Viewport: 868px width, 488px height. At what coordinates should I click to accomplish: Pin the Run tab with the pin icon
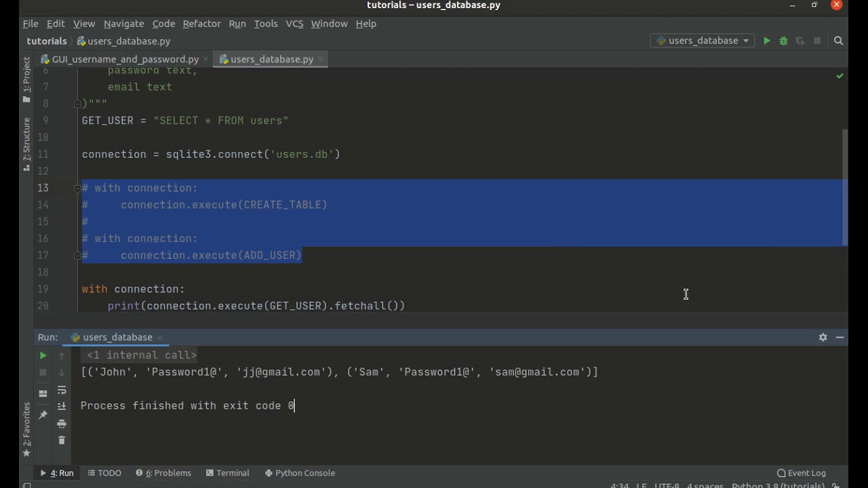[43, 414]
